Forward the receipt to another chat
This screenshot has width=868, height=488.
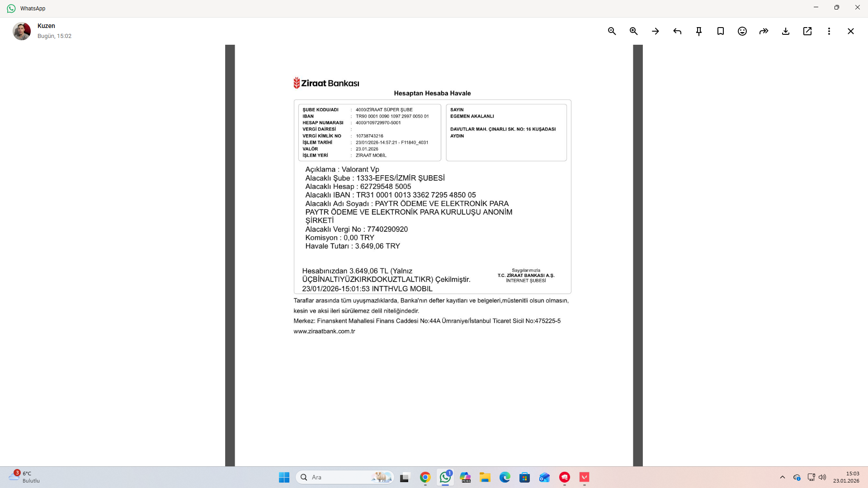(764, 31)
